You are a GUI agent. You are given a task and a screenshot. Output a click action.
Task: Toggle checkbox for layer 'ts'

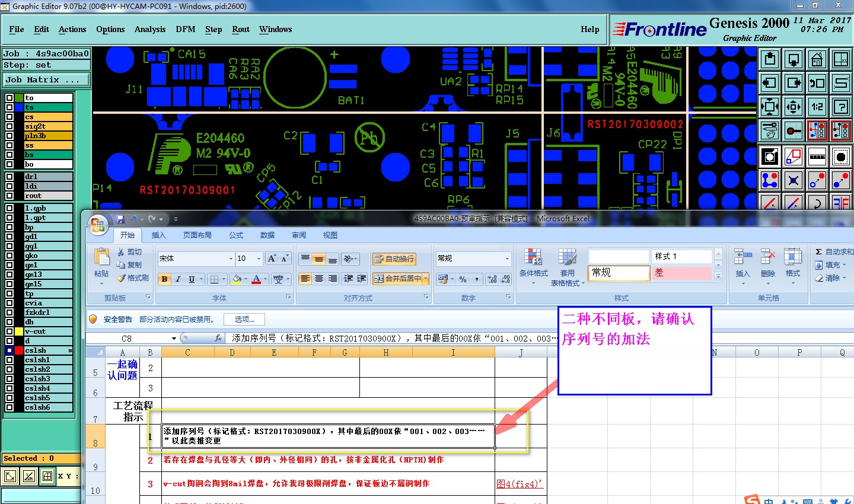point(9,107)
